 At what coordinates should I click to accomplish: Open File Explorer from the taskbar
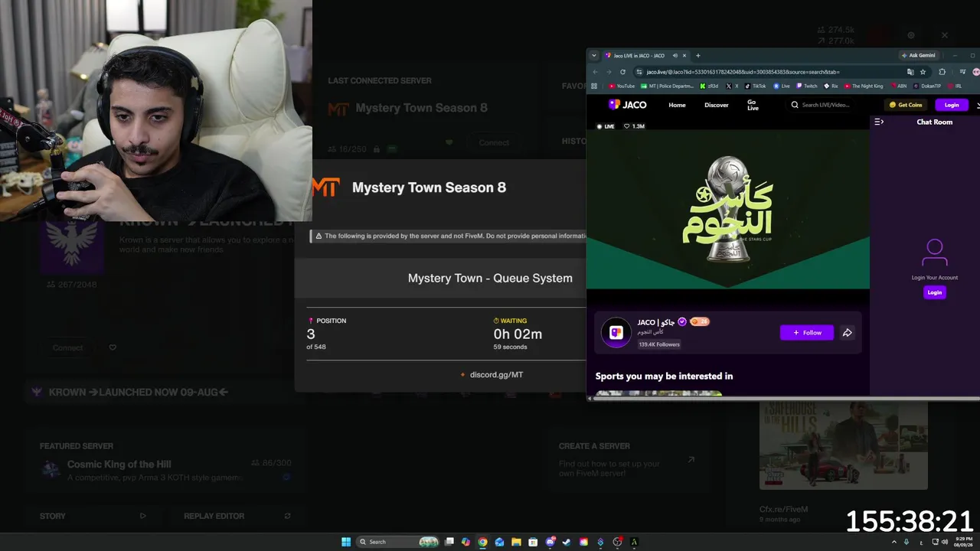(x=516, y=542)
